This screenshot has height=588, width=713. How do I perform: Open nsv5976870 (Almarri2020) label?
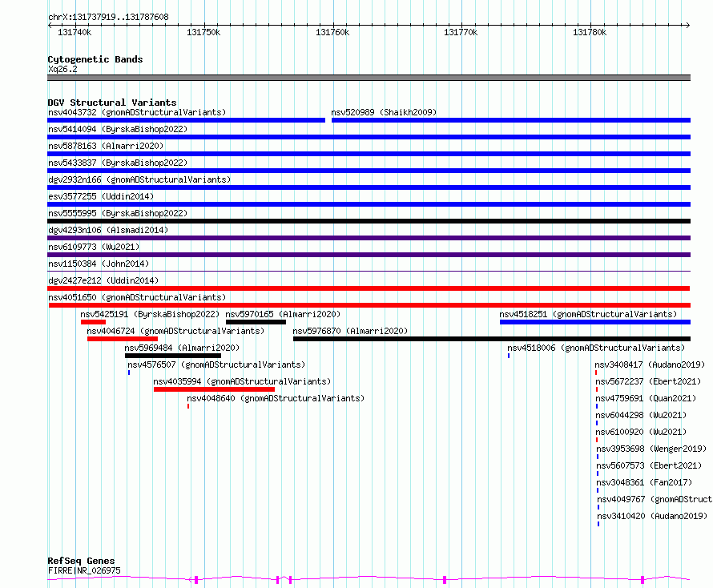[x=350, y=331]
